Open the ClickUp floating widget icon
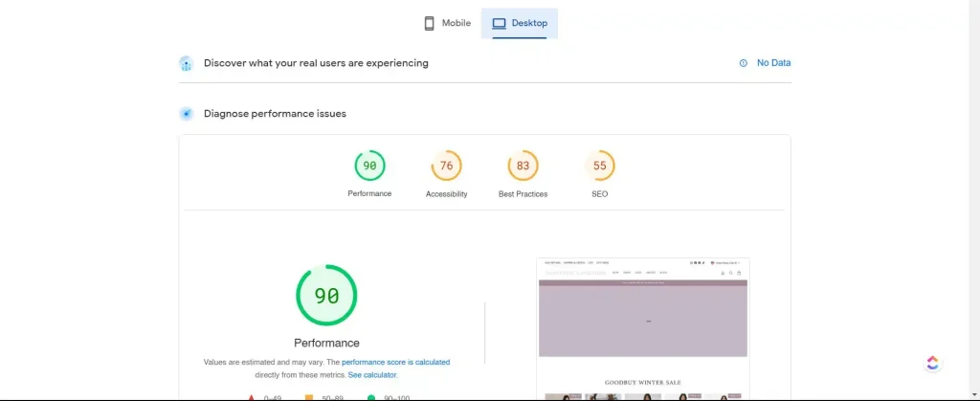 [x=933, y=363]
